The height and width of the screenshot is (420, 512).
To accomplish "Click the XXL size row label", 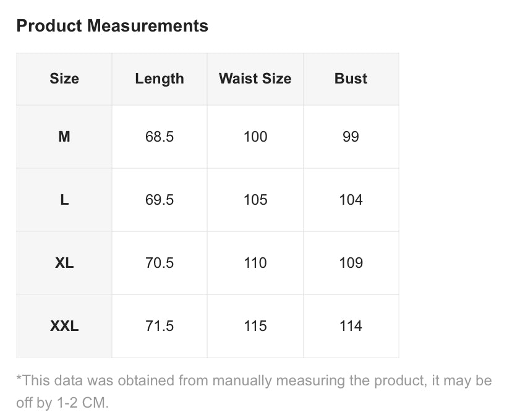I will (x=64, y=326).
